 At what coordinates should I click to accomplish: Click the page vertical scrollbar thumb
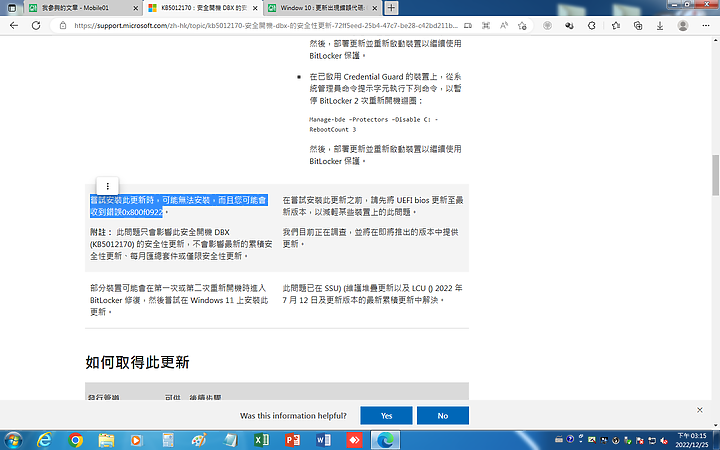[715, 175]
